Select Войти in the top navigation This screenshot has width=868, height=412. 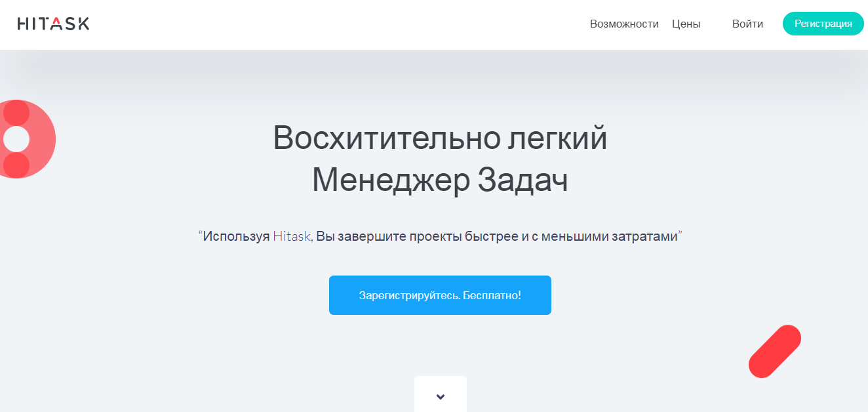[x=747, y=24]
